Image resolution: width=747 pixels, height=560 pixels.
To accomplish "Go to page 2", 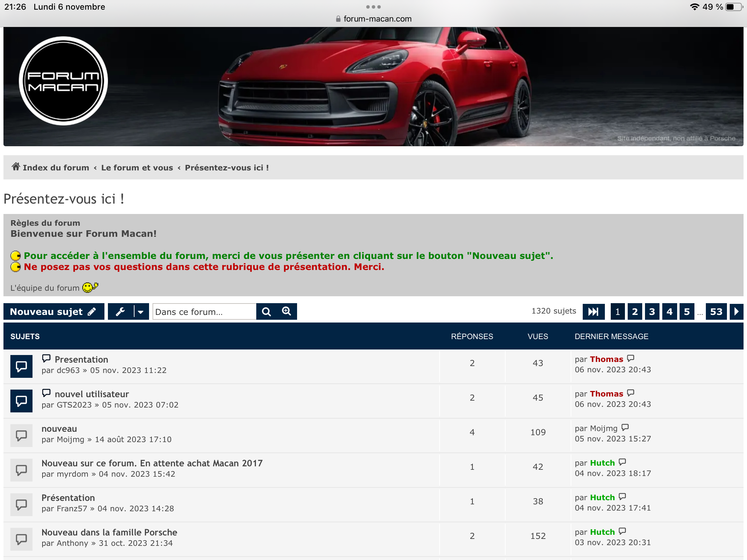I will point(635,312).
